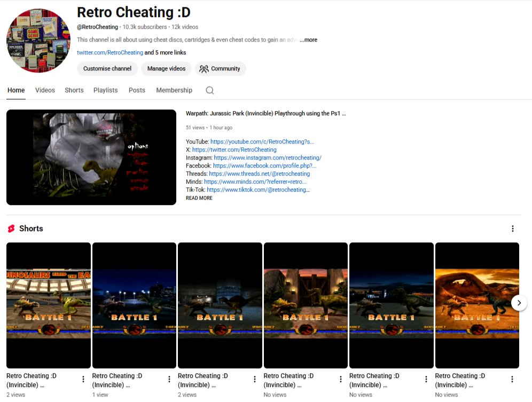This screenshot has width=532, height=402.
Task: Open the three-dot menu on the first short
Action: 83,379
